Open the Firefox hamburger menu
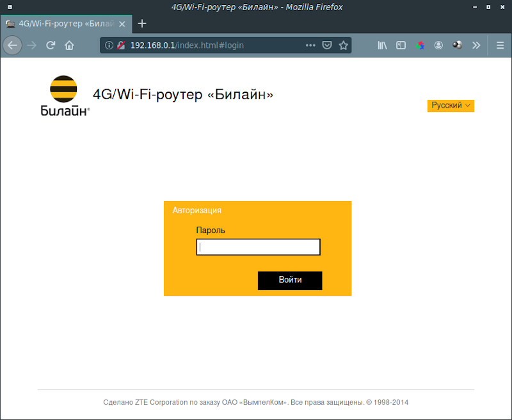This screenshot has width=512, height=420. tap(500, 45)
